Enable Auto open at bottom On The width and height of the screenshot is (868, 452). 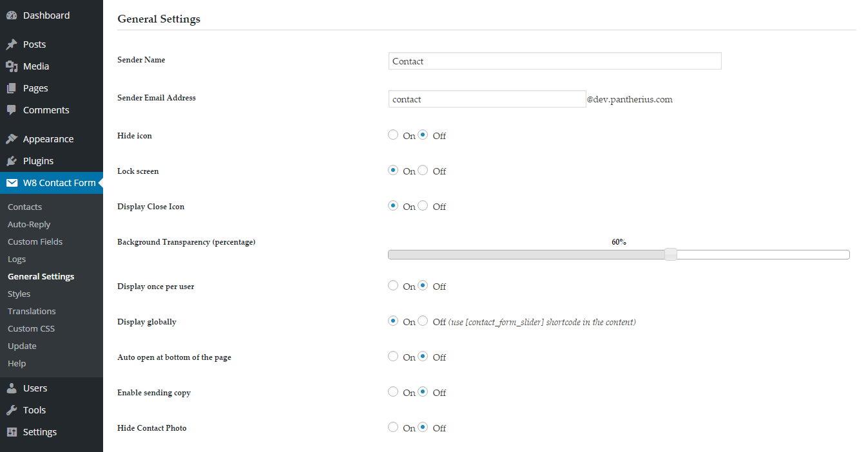tap(393, 357)
